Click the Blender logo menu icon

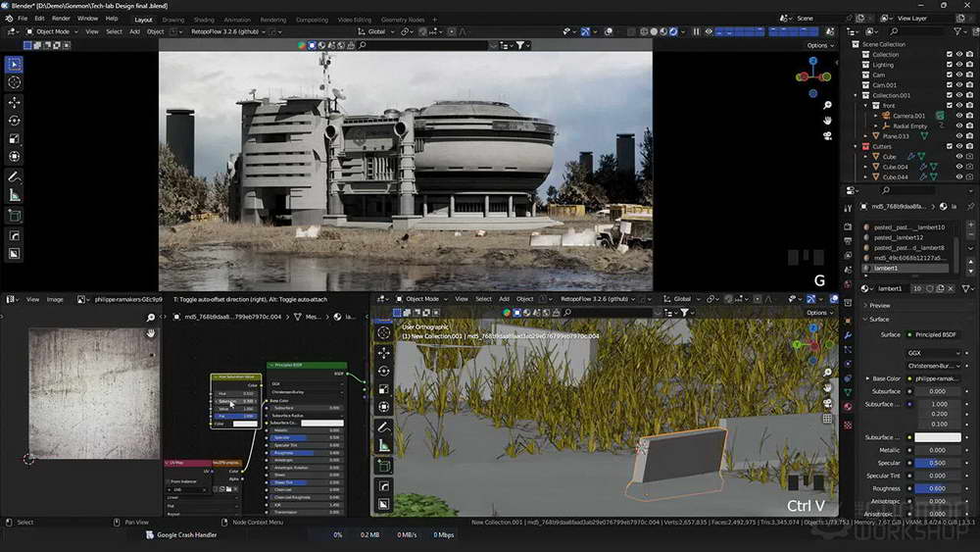[9, 19]
